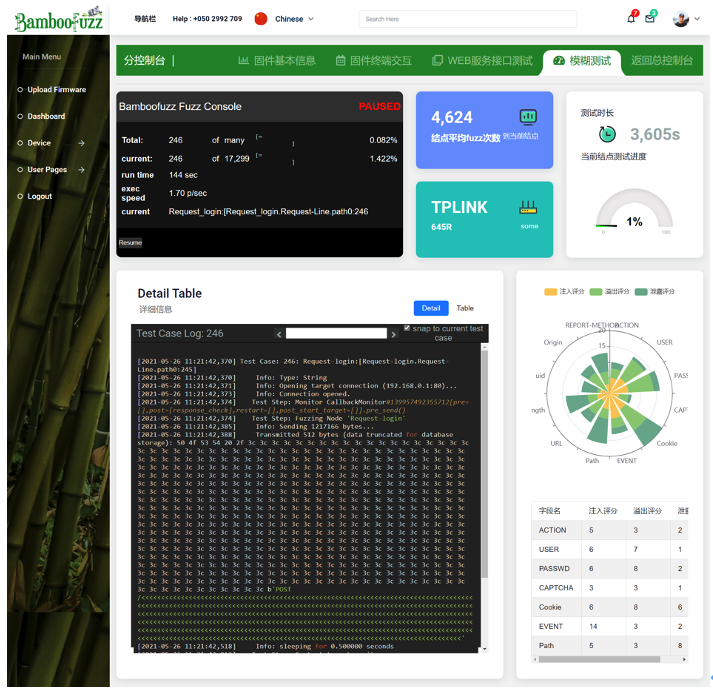This screenshot has width=713, height=689.
Task: Click the circle icon beside Logout
Action: click(20, 196)
